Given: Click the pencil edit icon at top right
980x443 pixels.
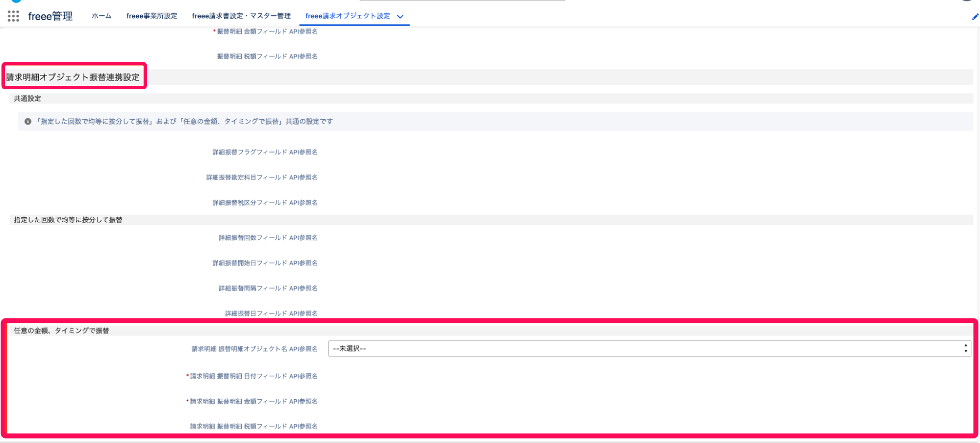Looking at the screenshot, I should 975,17.
